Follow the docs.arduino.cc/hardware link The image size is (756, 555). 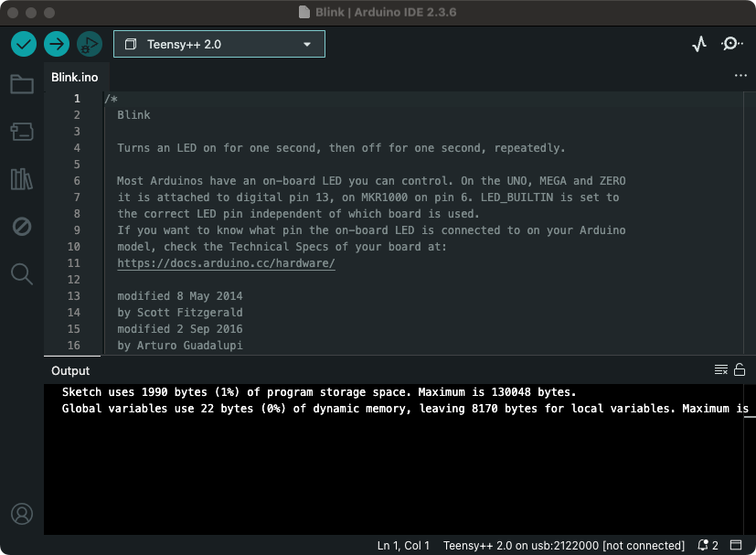(x=226, y=263)
